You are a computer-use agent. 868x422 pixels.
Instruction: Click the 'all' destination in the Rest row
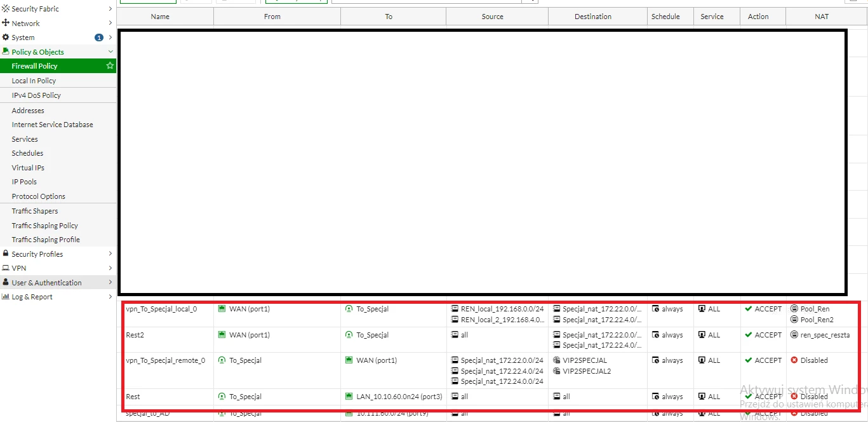[x=566, y=397]
